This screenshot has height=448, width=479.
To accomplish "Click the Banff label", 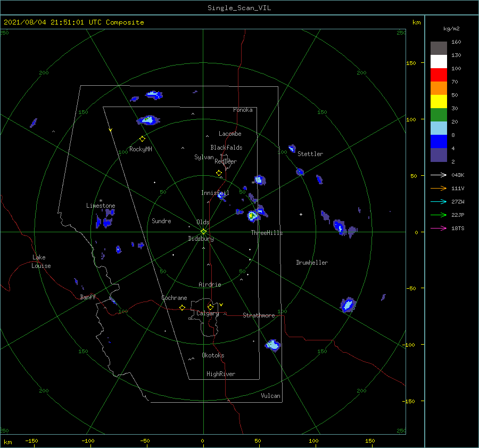I will coord(88,297).
